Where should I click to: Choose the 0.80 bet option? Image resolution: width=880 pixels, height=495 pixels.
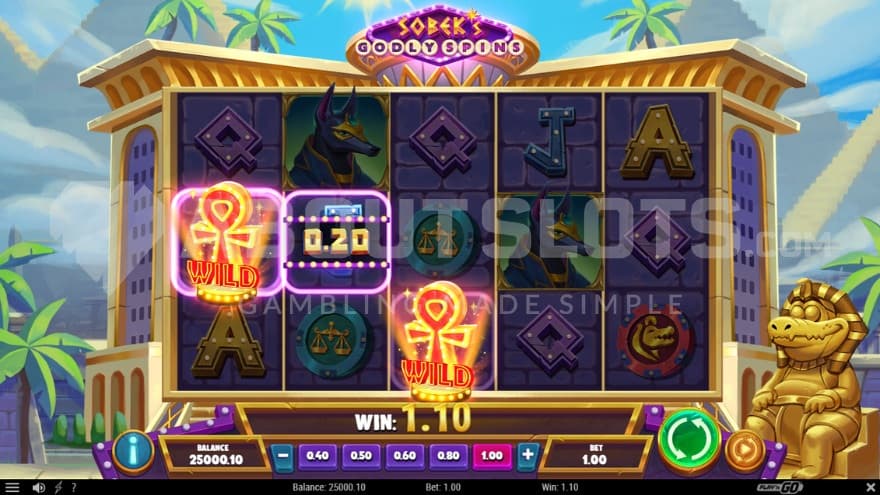tap(448, 455)
